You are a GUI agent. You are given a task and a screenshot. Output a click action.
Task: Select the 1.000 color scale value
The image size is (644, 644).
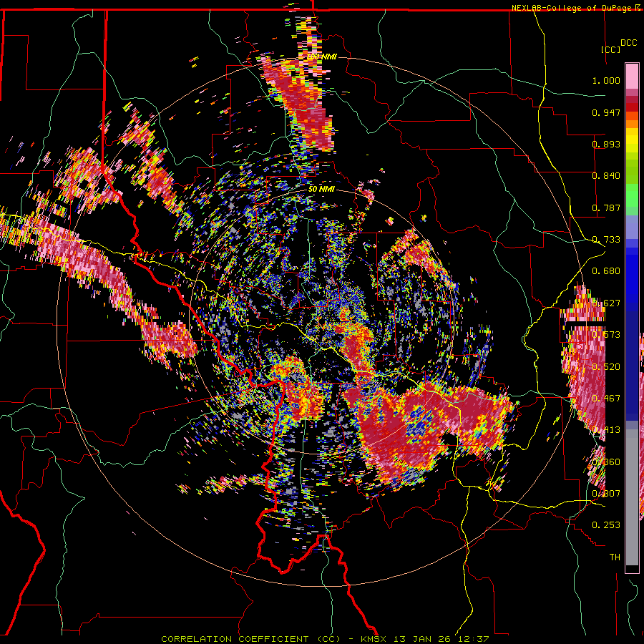606,80
